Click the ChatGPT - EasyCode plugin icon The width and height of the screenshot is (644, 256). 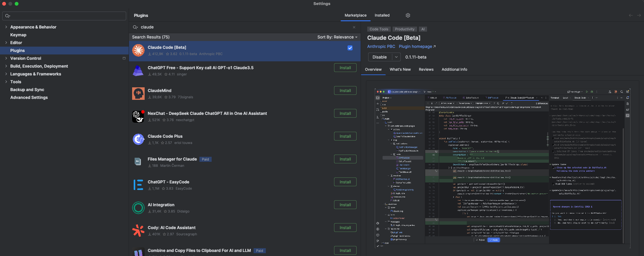(138, 185)
